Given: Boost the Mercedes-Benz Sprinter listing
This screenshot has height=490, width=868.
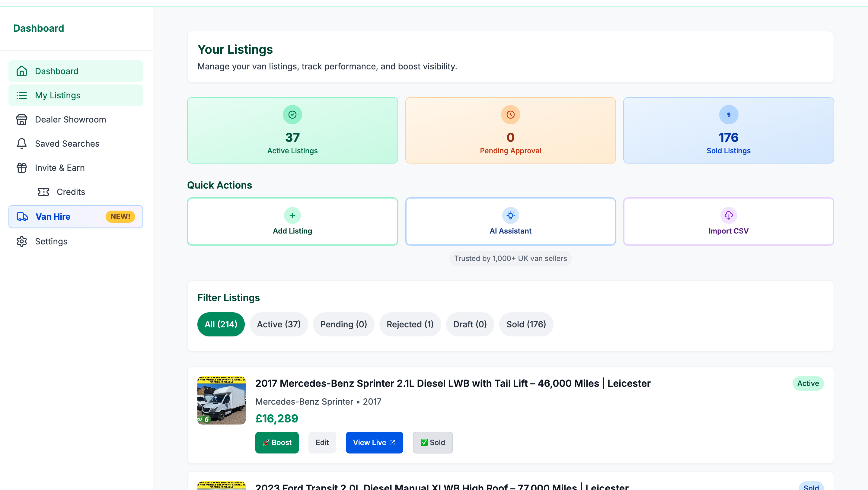Looking at the screenshot, I should pos(277,443).
